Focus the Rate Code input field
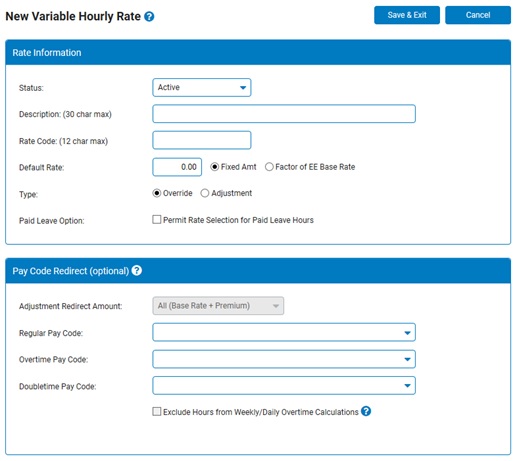This screenshot has height=461, width=515. (202, 140)
